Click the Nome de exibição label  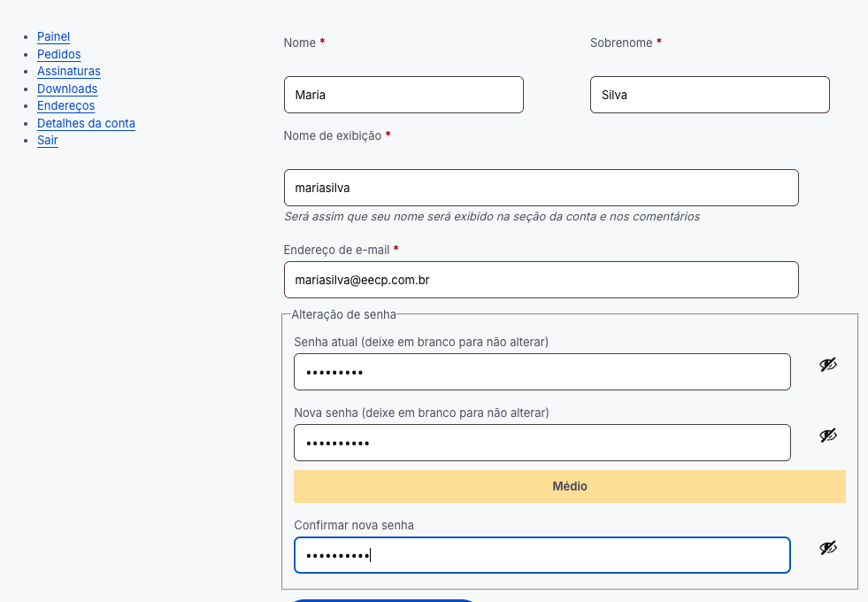(x=332, y=135)
